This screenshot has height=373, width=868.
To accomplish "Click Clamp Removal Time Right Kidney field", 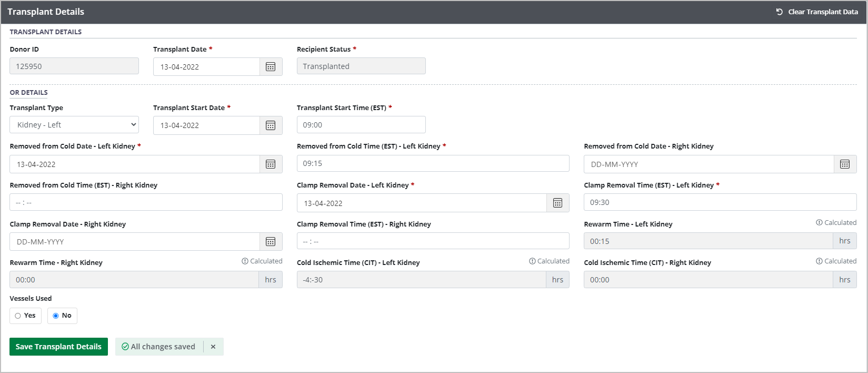I will [x=433, y=241].
